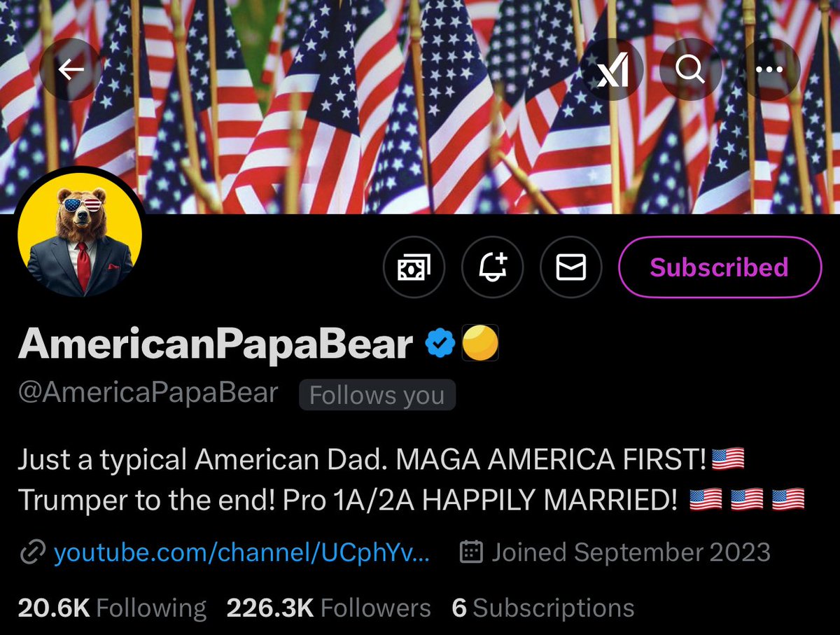Screen dimensions: 840x635
Task: Open the 6 Subscriptions list
Action: click(x=542, y=608)
